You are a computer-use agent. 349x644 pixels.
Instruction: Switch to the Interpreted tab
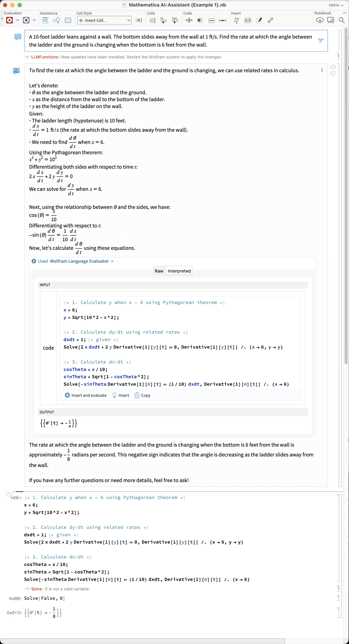pyautogui.click(x=179, y=271)
